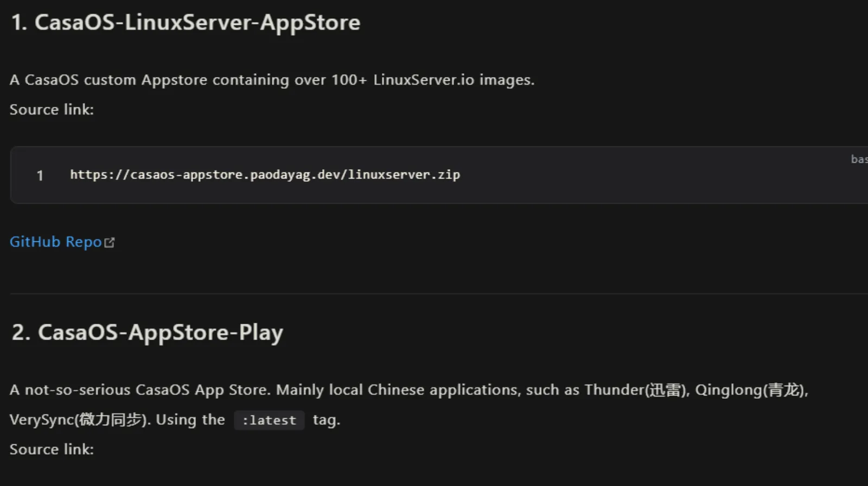Click the 'not-so-serious' phrase
Viewport: 868px width, 486px height.
pos(78,390)
